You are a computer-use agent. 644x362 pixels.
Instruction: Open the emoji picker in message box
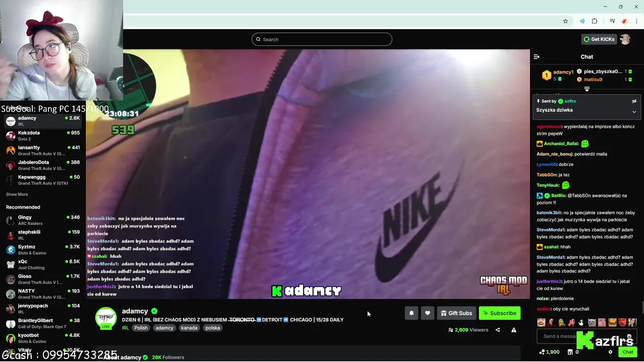click(630, 336)
